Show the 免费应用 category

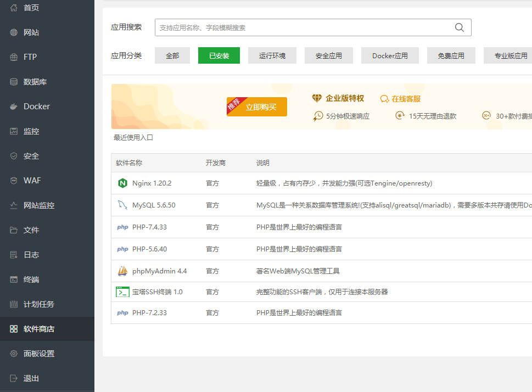pyautogui.click(x=451, y=55)
